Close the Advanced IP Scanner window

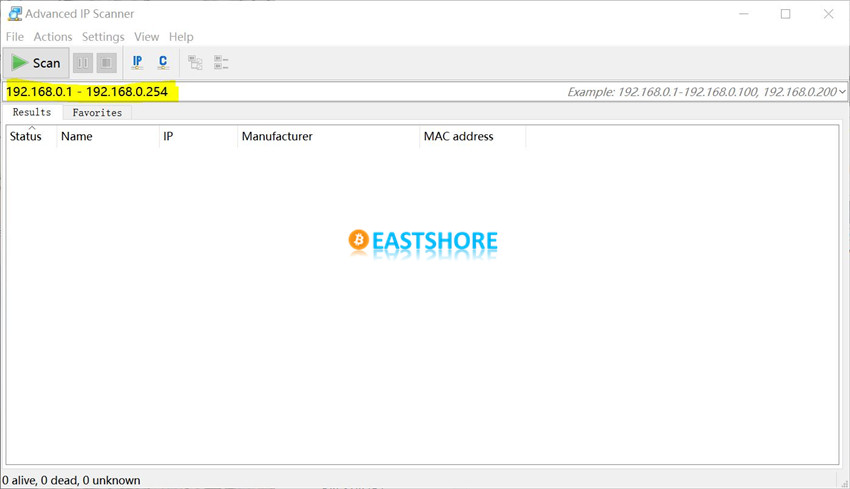click(828, 14)
